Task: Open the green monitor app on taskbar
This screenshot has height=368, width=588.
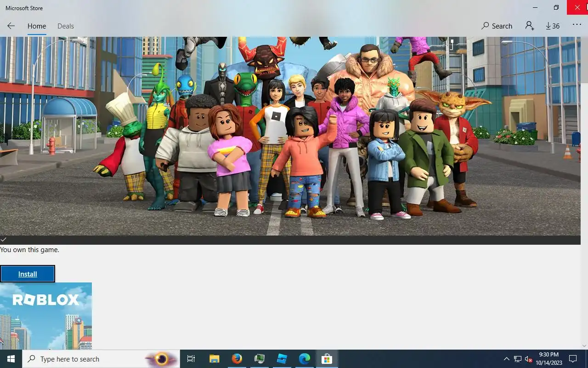Action: point(259,359)
